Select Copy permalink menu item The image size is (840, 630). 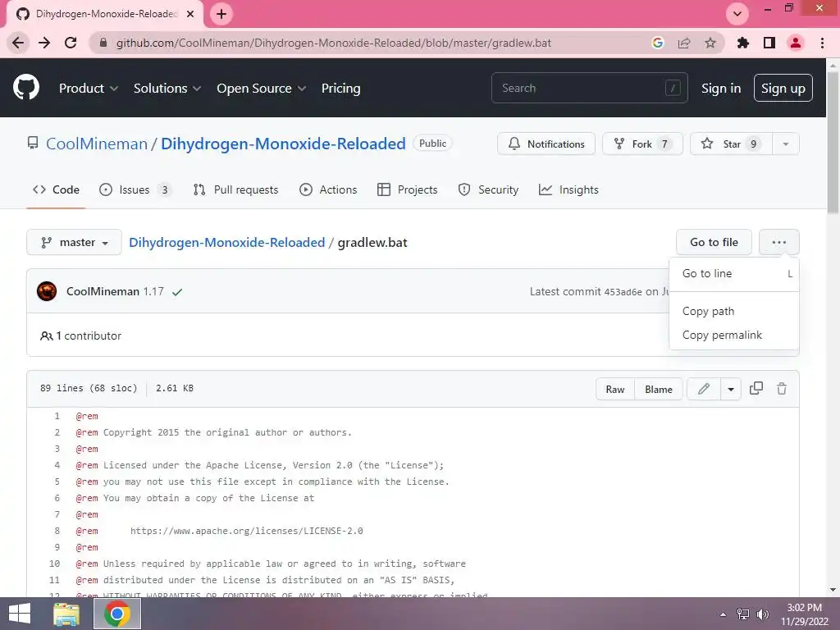734,335
